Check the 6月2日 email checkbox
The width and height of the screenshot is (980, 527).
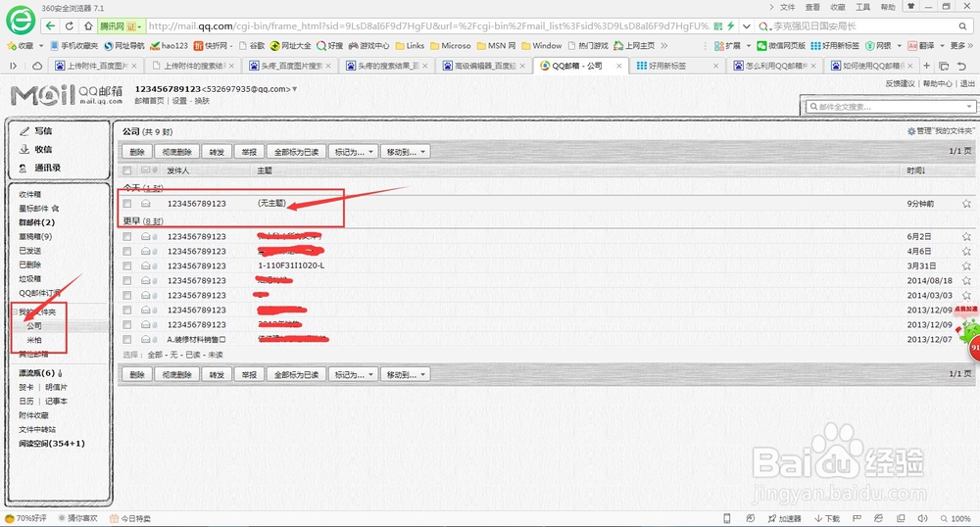click(127, 237)
